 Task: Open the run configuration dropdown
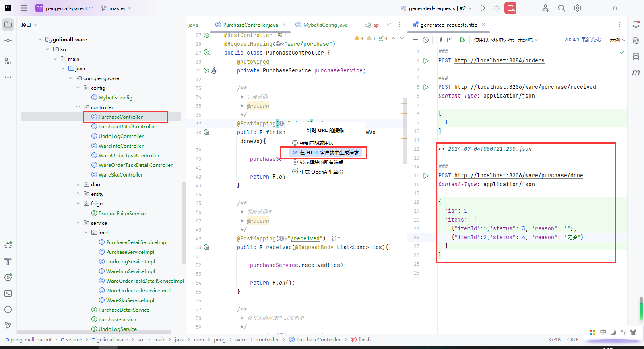pyautogui.click(x=436, y=8)
